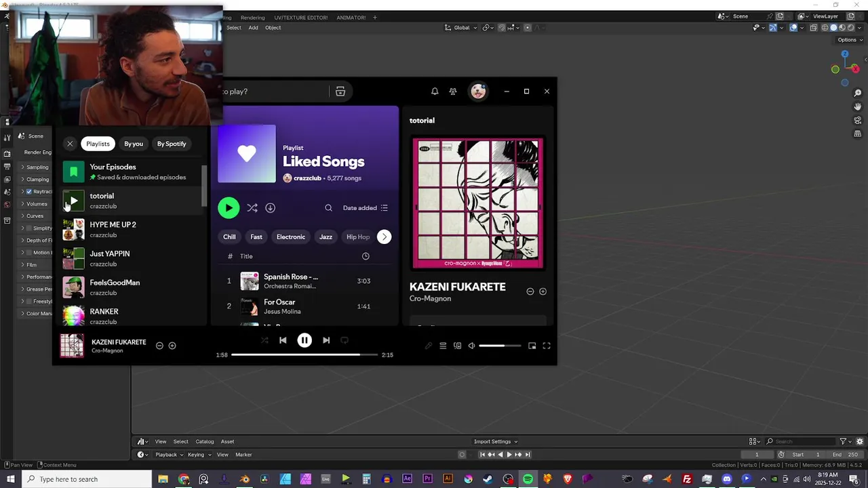Open Spotify notifications bell
Viewport: 868px width, 488px height.
pos(435,91)
